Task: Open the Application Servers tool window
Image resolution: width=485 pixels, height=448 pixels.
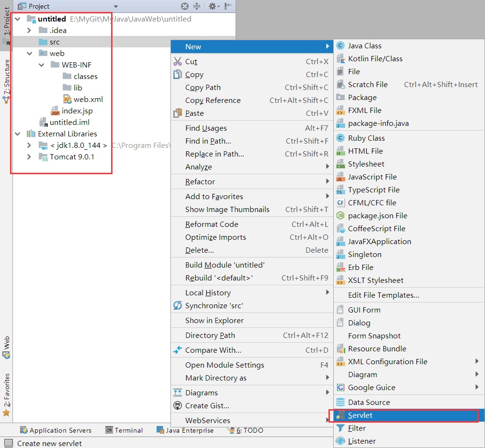Action: point(56,430)
